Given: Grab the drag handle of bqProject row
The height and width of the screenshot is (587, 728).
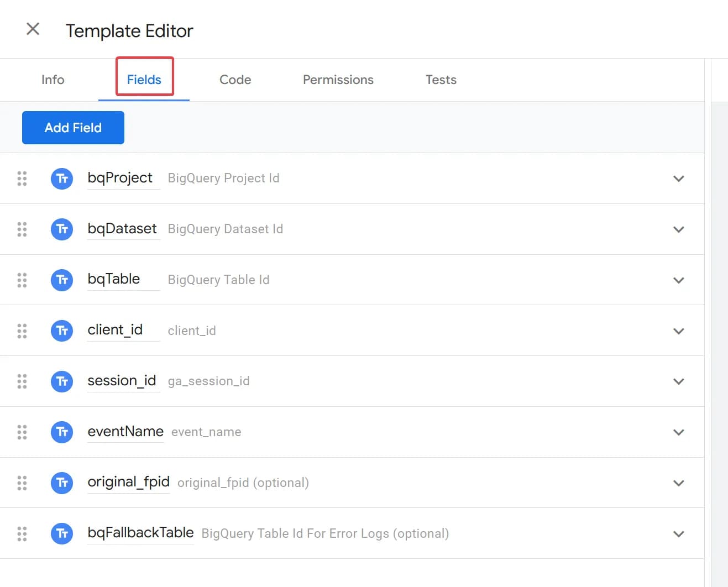Looking at the screenshot, I should 22,179.
